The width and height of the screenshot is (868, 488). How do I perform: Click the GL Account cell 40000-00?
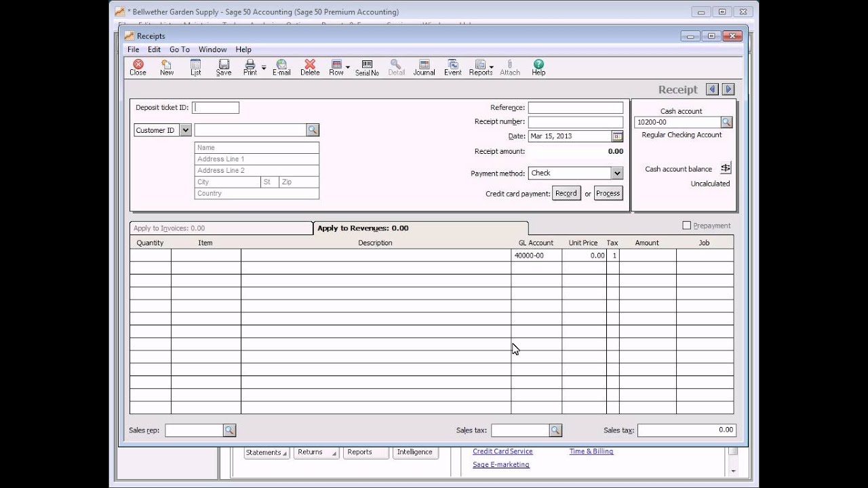coord(536,256)
